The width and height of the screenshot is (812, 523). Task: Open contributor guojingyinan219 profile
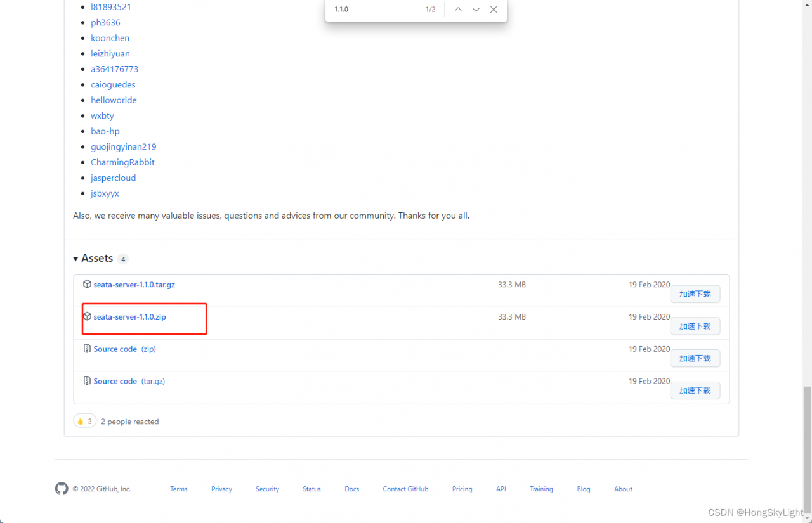123,146
